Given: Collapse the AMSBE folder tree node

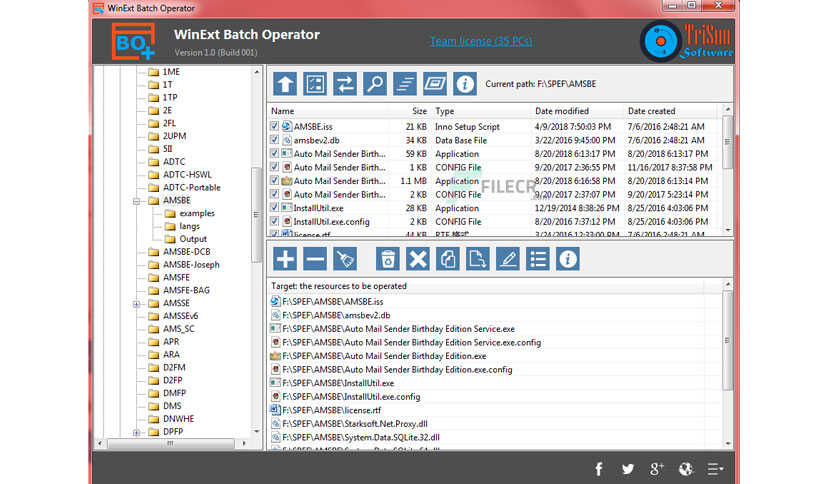Looking at the screenshot, I should 136,201.
